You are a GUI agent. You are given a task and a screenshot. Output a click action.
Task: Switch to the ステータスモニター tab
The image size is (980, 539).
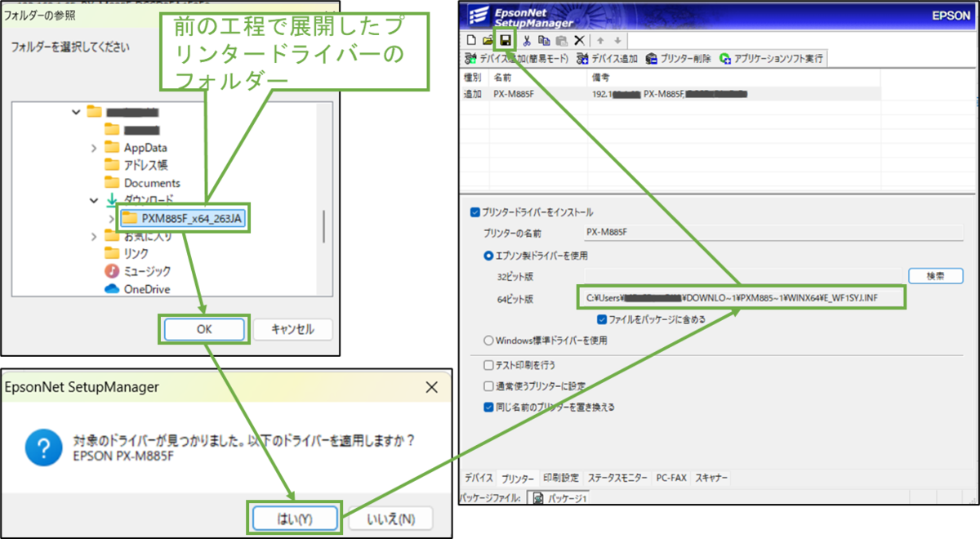pyautogui.click(x=617, y=478)
